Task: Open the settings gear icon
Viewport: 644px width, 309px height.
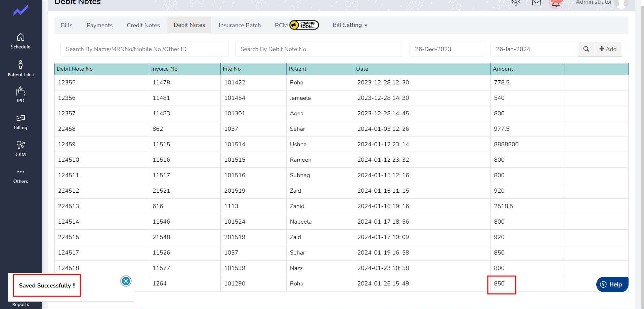Action: coord(516,2)
